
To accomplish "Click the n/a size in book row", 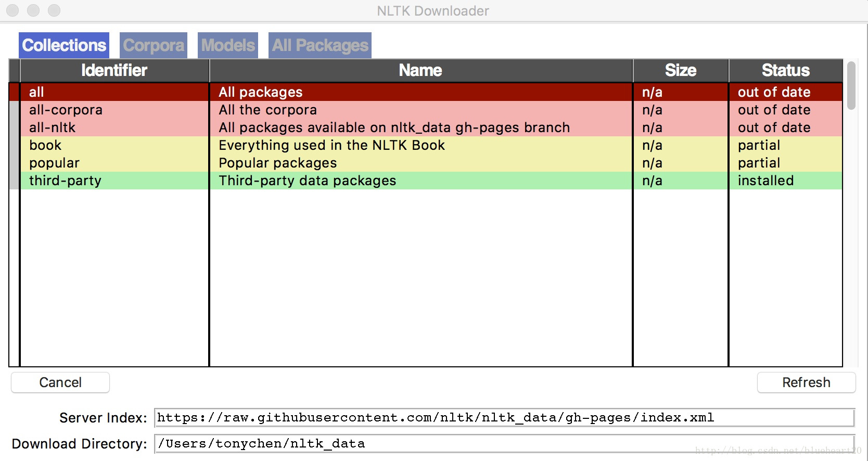I will (681, 145).
